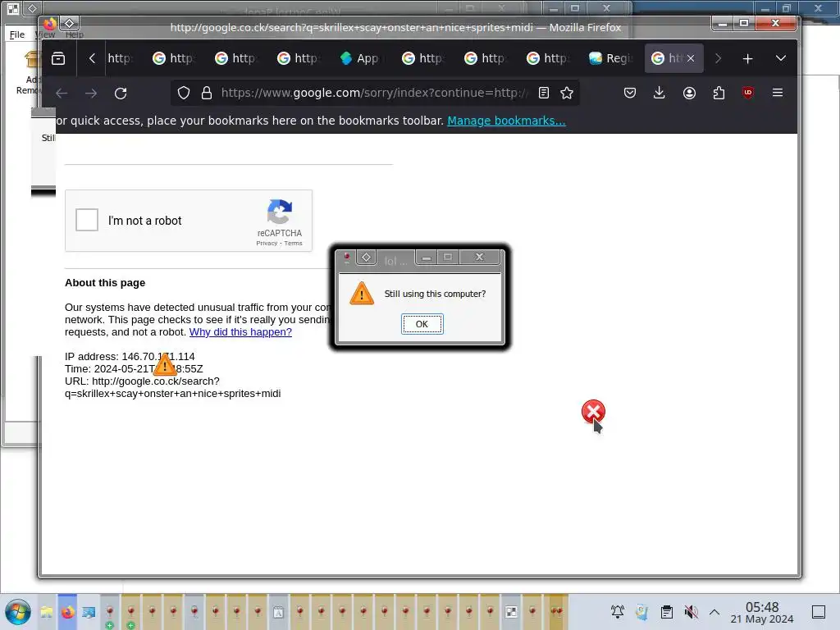This screenshot has width=840, height=630.
Task: Bookmark this page with the star
Action: (x=567, y=94)
